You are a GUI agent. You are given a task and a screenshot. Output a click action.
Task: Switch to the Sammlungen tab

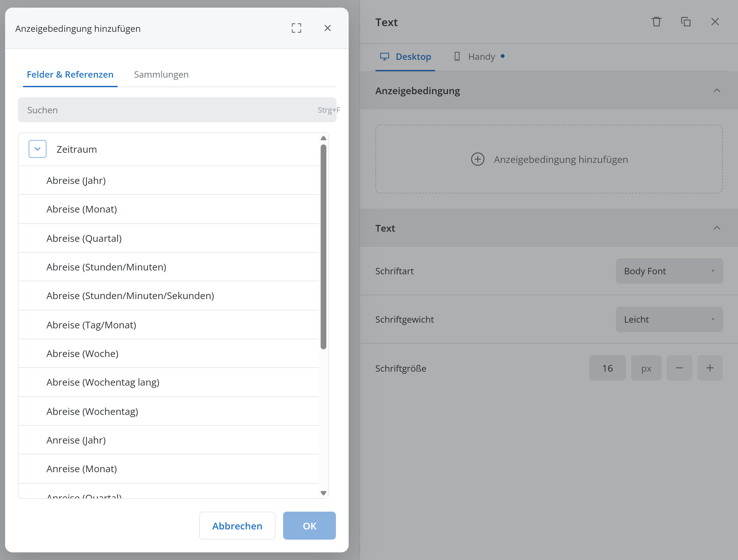coord(161,74)
